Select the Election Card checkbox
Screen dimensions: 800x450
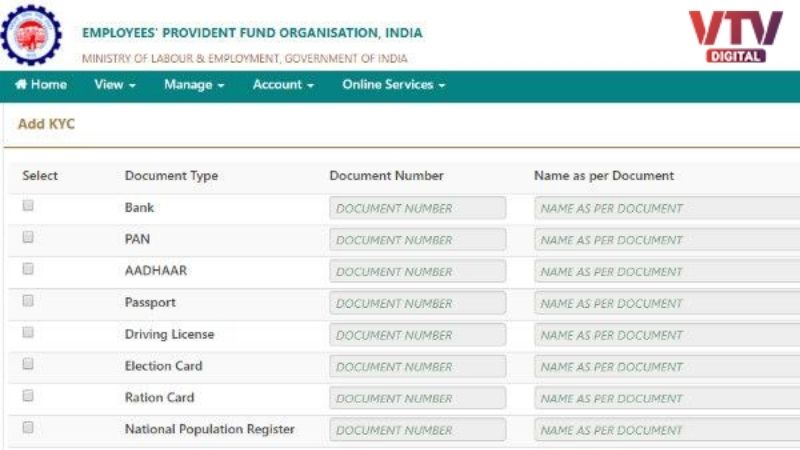pyautogui.click(x=28, y=364)
